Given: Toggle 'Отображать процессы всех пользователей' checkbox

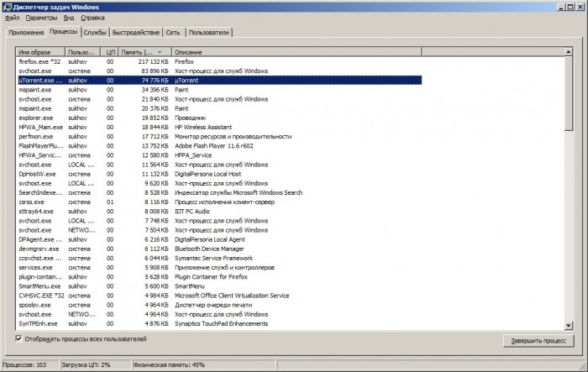Looking at the screenshot, I should [18, 338].
